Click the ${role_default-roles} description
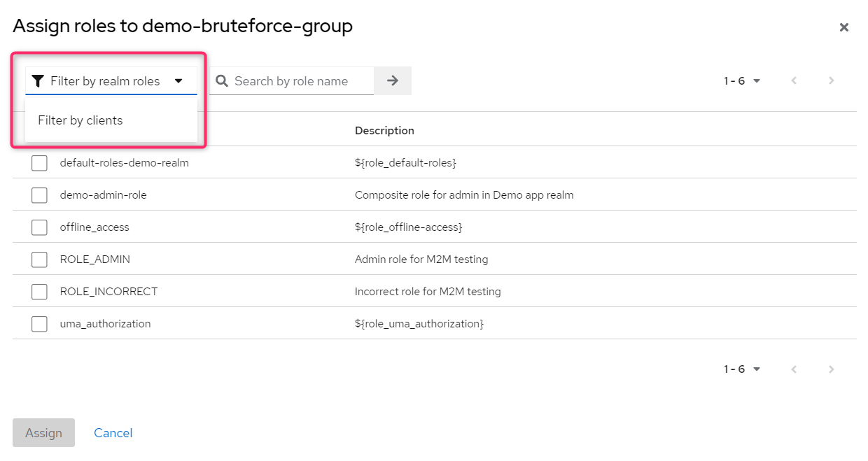 click(405, 163)
